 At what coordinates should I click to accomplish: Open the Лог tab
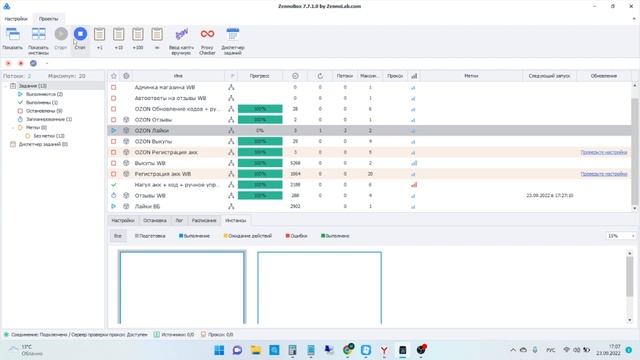pos(179,220)
